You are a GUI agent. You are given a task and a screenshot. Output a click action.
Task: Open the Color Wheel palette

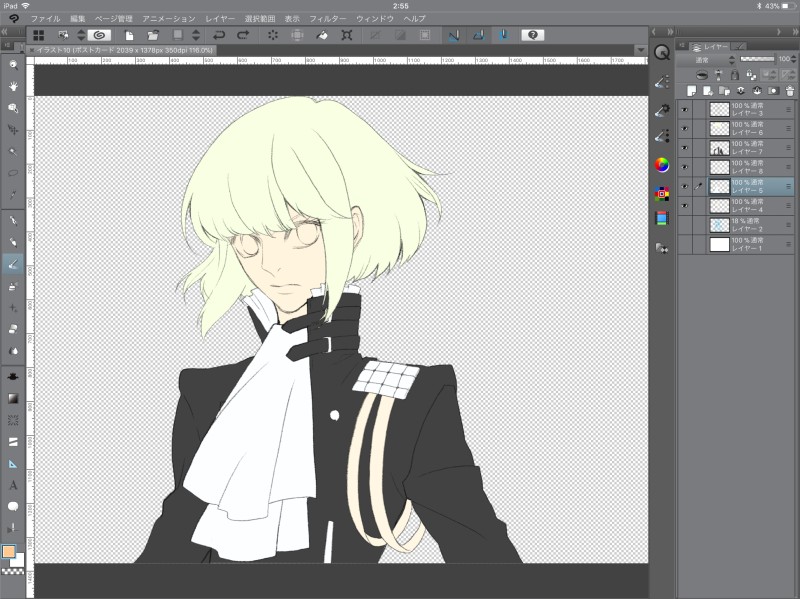pyautogui.click(x=662, y=165)
